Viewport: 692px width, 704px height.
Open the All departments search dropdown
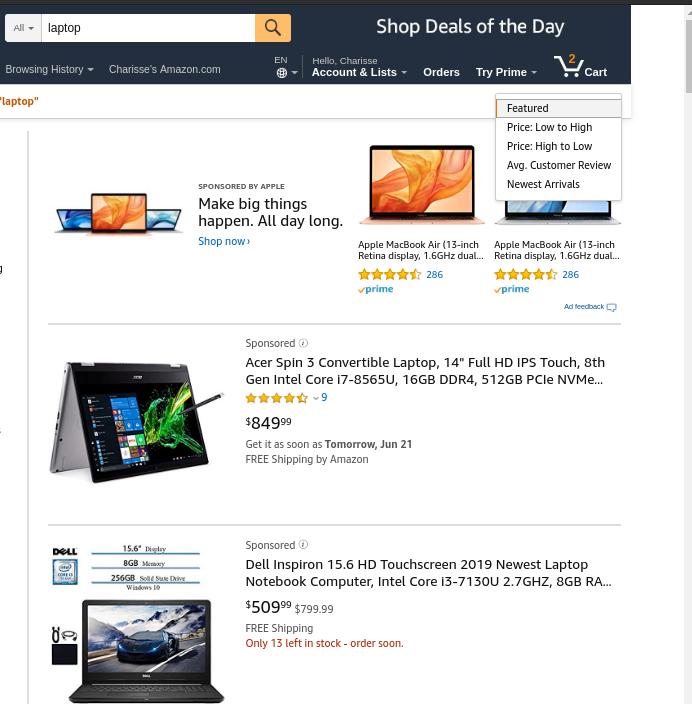coord(23,28)
